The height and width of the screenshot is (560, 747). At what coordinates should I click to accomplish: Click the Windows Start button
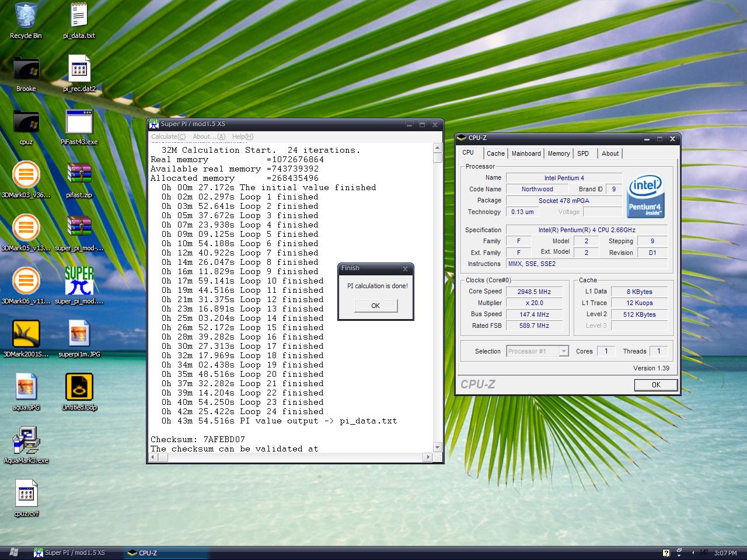pos(13,552)
